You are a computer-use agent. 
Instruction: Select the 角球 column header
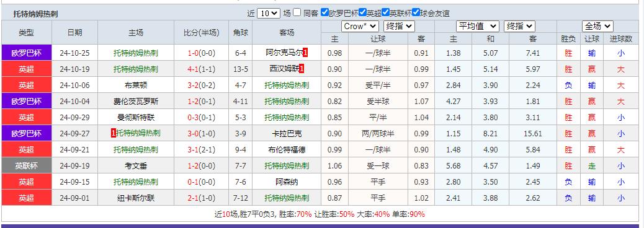[x=241, y=33]
